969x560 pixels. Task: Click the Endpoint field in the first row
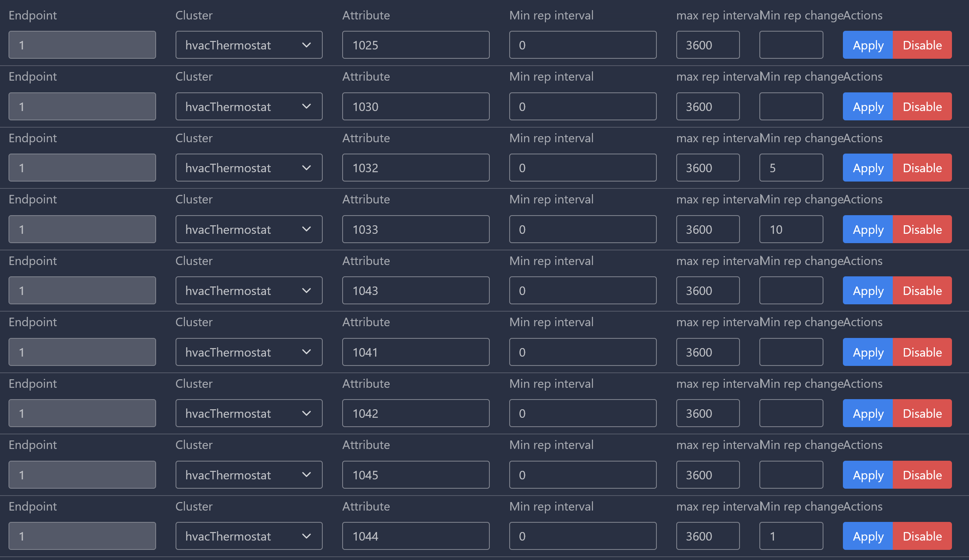[x=82, y=45]
